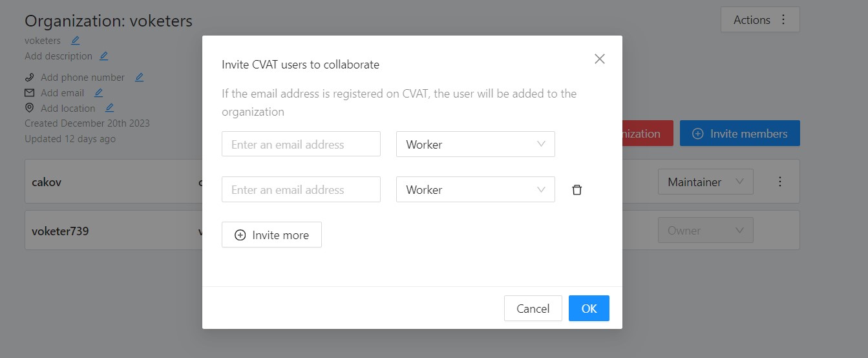Click pencil icon next to voketers slug
The width and height of the screenshot is (868, 358).
[75, 41]
